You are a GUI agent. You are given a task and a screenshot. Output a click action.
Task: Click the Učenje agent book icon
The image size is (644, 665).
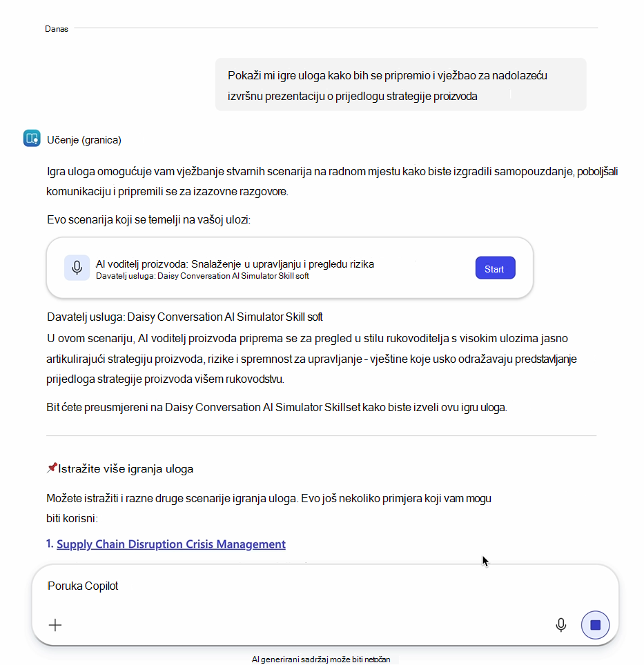32,139
